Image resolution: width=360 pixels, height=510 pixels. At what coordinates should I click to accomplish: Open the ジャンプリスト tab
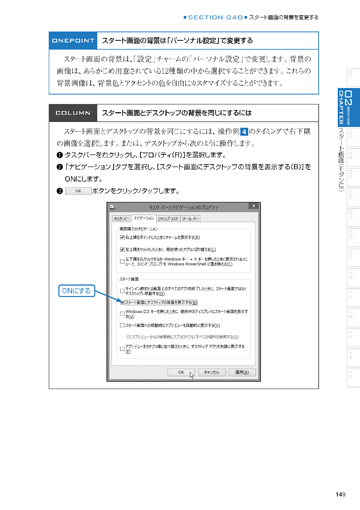point(168,219)
